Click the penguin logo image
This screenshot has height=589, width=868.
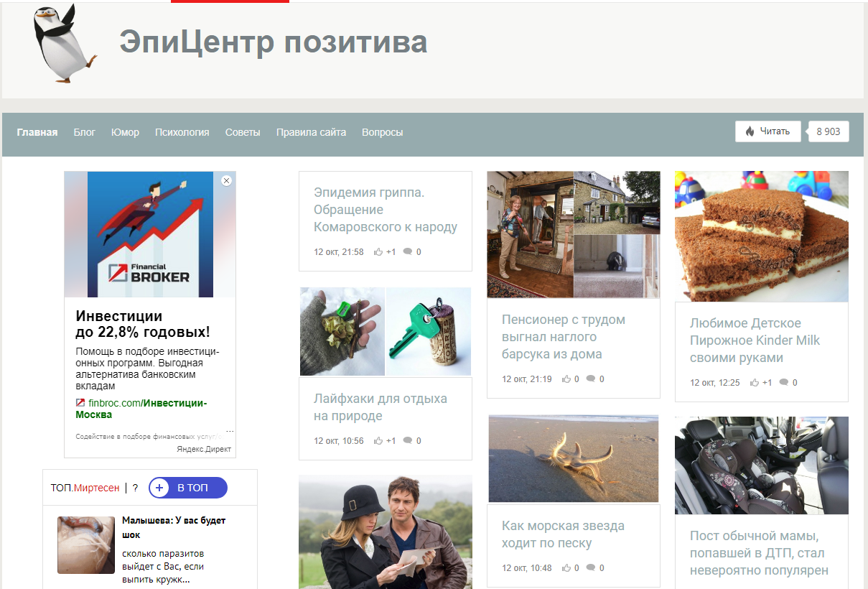tap(65, 43)
